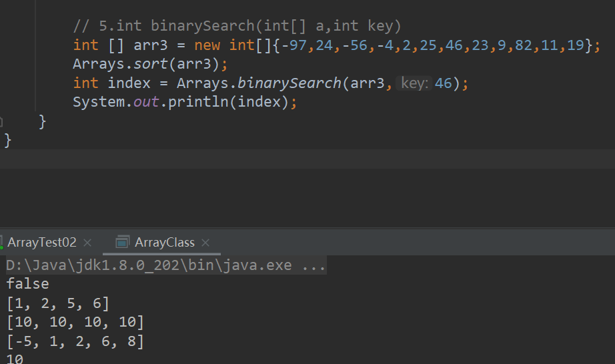Click the ArrayClass tab's window icon

point(122,242)
